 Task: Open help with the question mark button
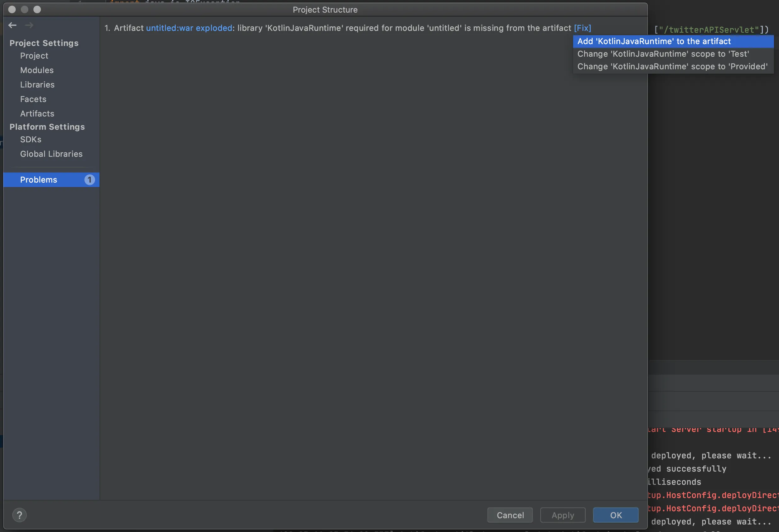click(20, 515)
